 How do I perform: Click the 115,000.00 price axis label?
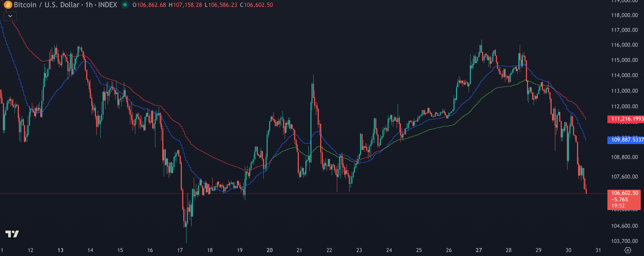tap(624, 60)
